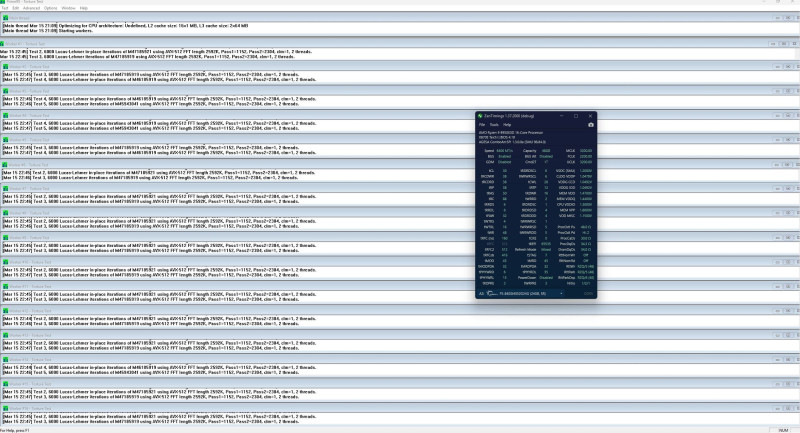Click the Worker #9 window icon
Screen dimensions: 800x433
(6, 238)
